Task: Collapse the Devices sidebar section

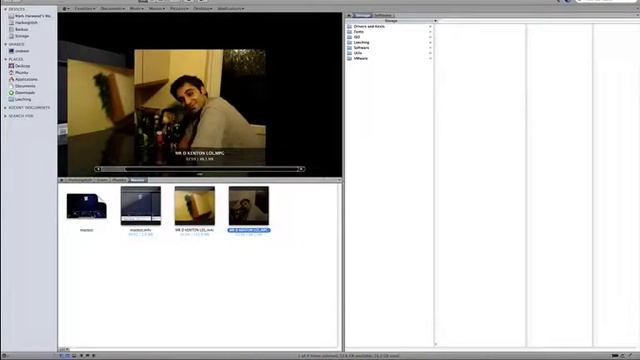Action: pos(6,9)
